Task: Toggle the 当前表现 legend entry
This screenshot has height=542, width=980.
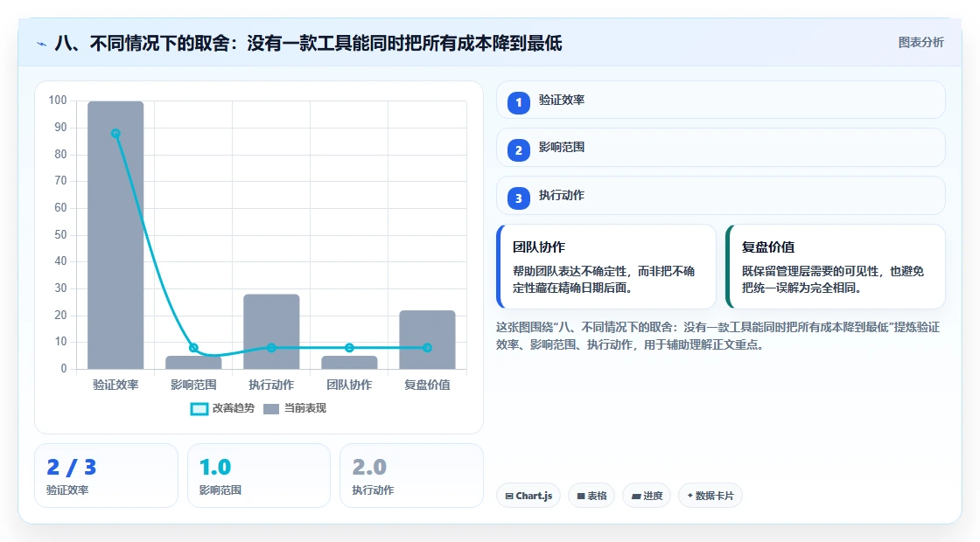Action: tap(295, 408)
